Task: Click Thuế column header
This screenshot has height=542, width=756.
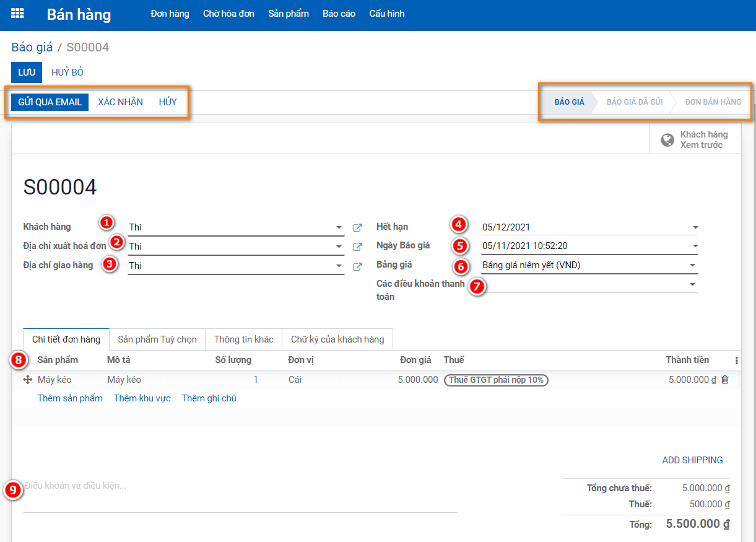Action: tap(454, 360)
